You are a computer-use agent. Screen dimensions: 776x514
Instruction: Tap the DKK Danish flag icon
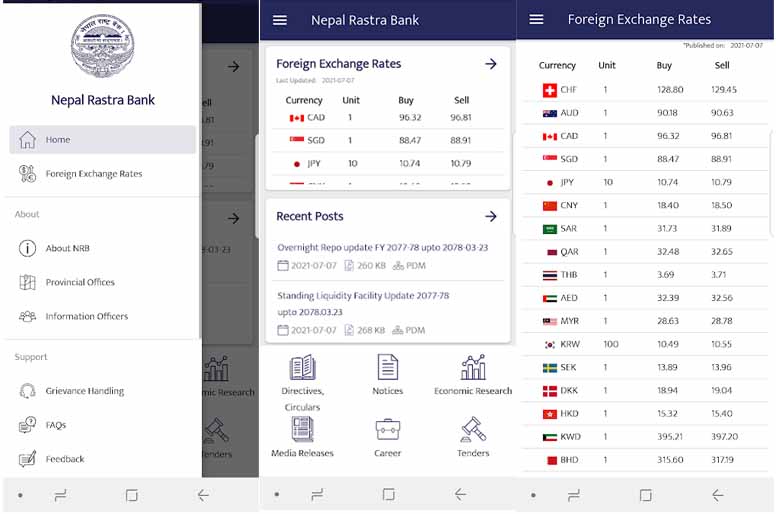click(x=550, y=391)
